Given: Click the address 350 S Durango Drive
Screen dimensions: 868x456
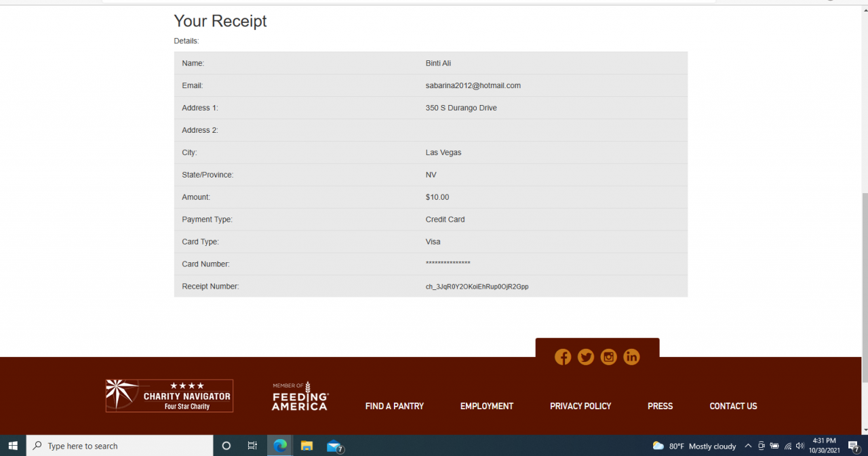Looking at the screenshot, I should coord(461,108).
